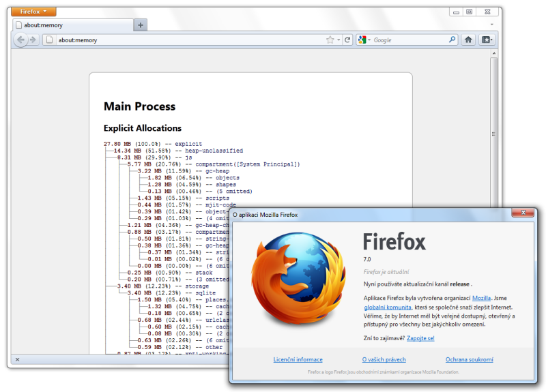This screenshot has height=392, width=546.
Task: Click the compartment([System Principal]) row
Action: tap(214, 164)
